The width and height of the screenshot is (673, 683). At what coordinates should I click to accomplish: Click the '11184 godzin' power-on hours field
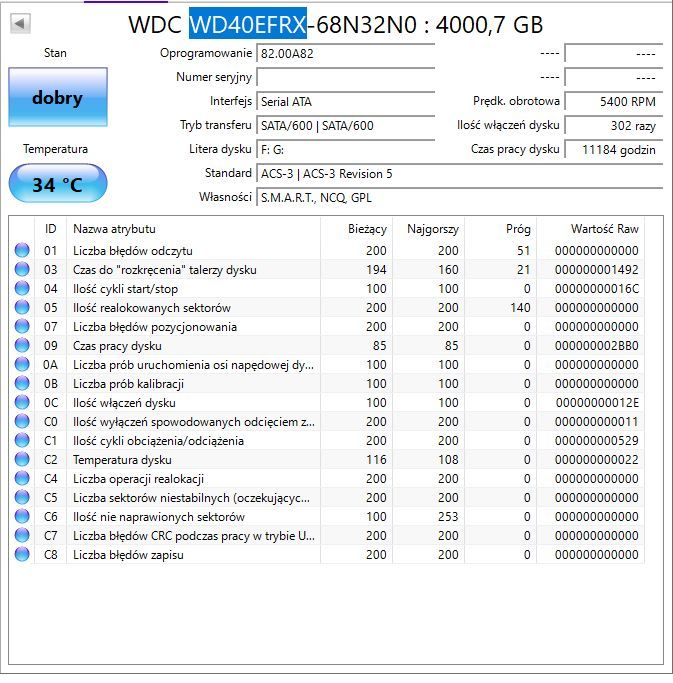coord(614,149)
